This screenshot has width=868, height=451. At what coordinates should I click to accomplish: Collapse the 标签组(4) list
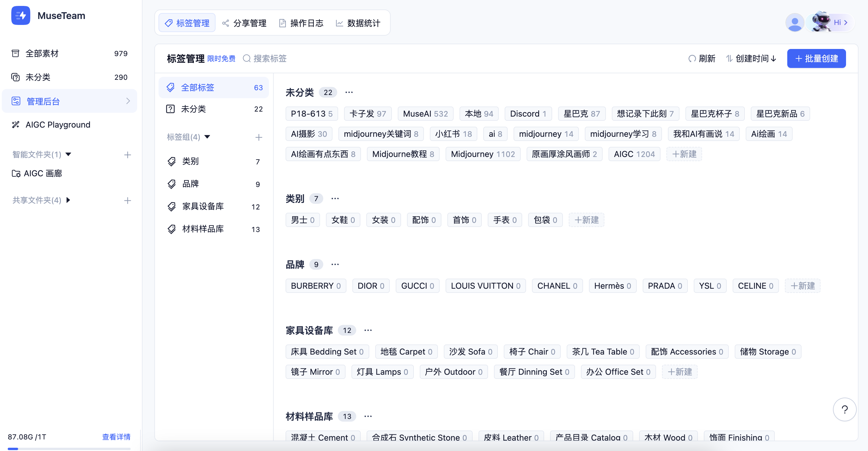tap(208, 137)
